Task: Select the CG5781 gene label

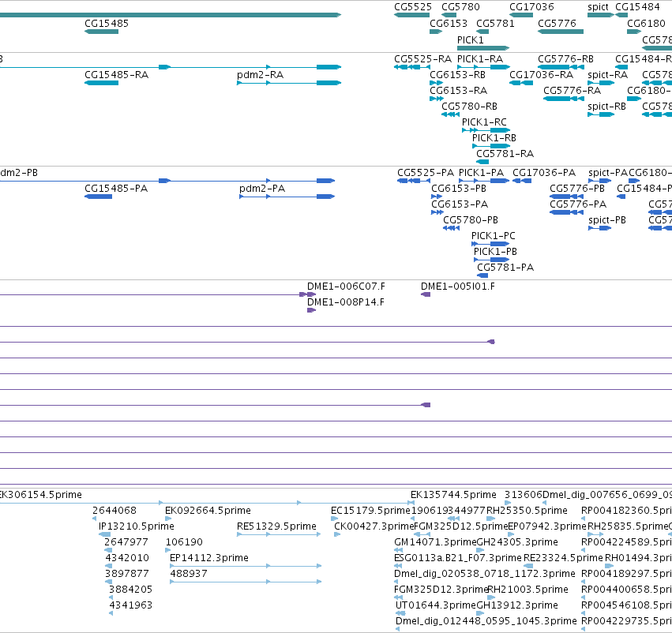Action: point(495,24)
